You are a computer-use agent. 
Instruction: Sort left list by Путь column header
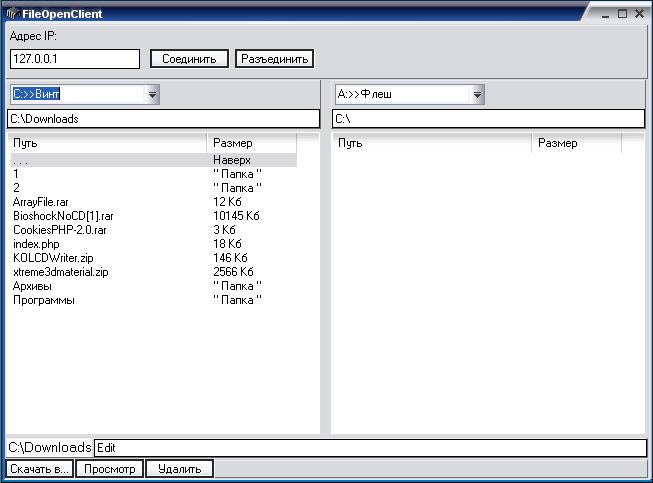coord(108,143)
